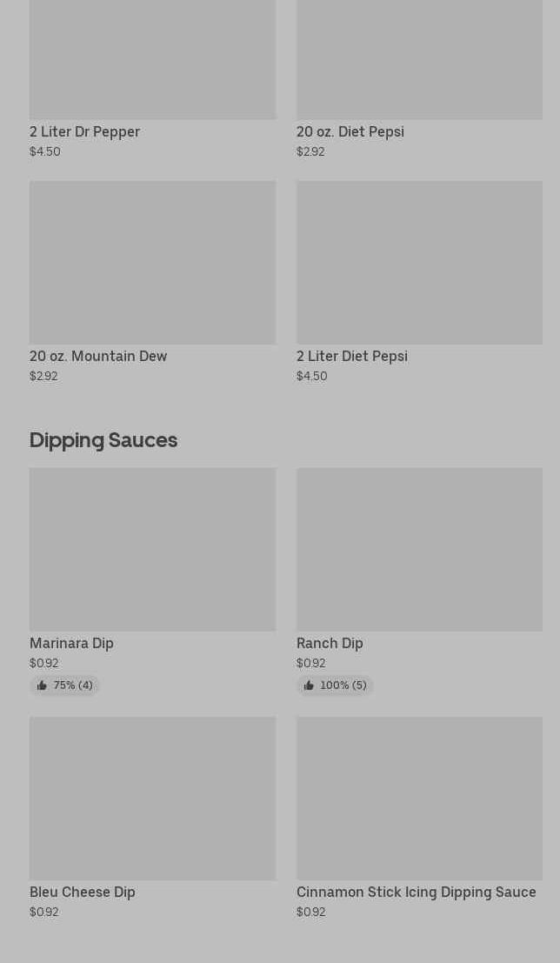The width and height of the screenshot is (560, 963).
Task: Open the 2 Liter Dr Pepper item
Action: coord(84,132)
